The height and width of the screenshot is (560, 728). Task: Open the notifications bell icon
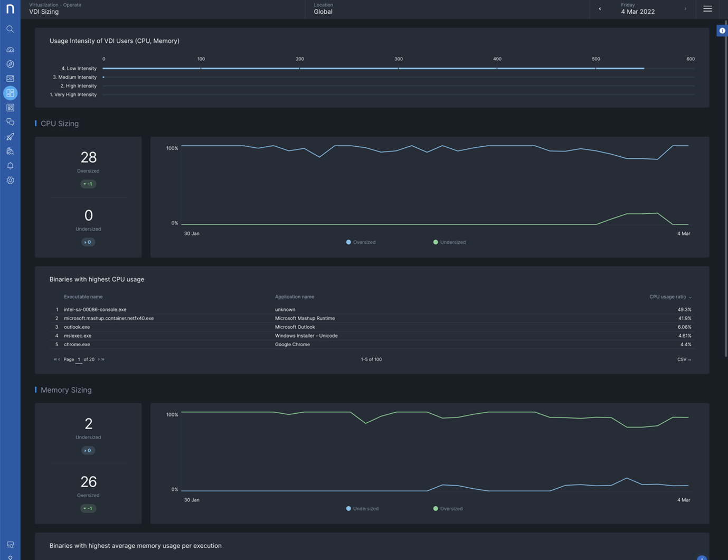click(10, 166)
